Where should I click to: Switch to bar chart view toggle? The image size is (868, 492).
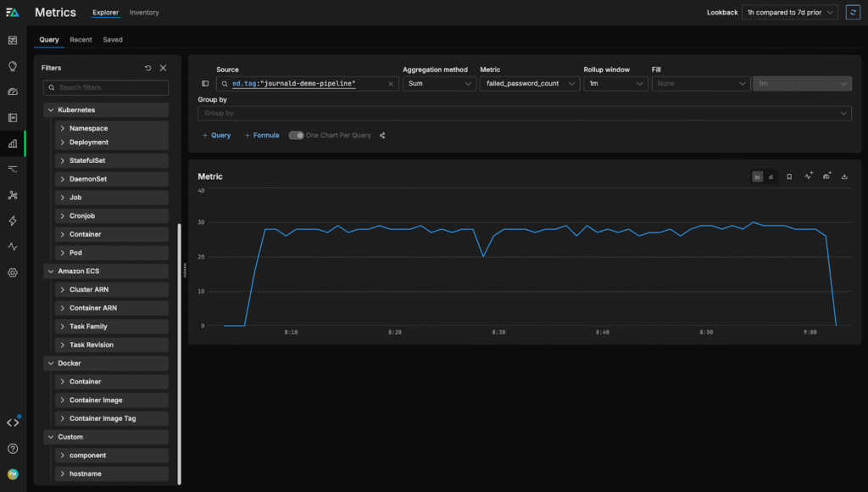pos(771,176)
